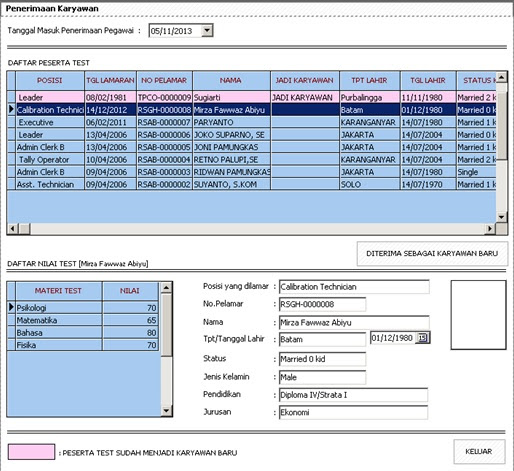Click the NO PELAMAR column header
Screen dimensions: 514x471
164,80
